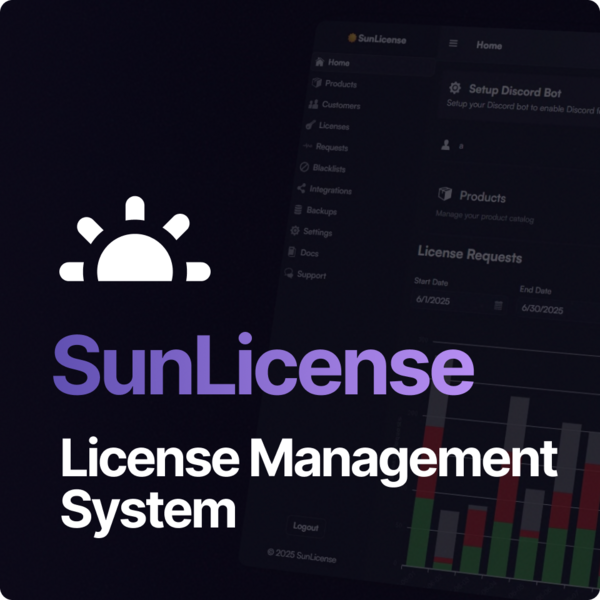Click the End Date label
This screenshot has width=600, height=600.
point(535,290)
